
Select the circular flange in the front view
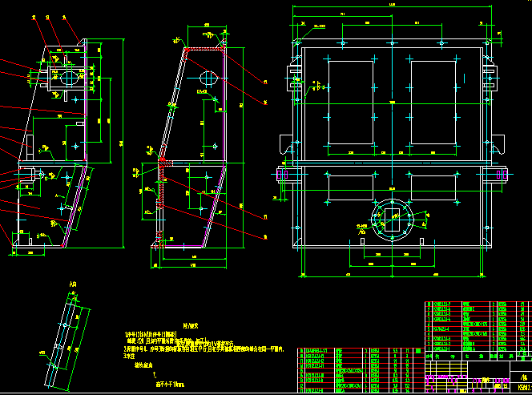(x=393, y=220)
